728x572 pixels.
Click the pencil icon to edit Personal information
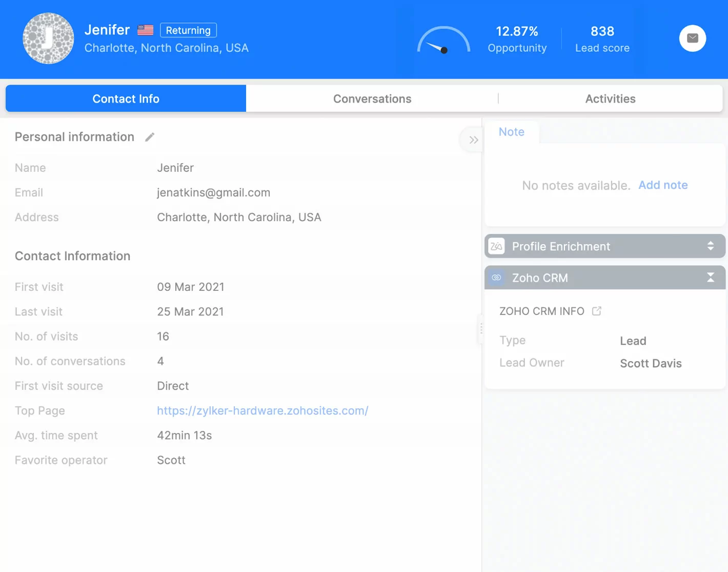pos(149,136)
